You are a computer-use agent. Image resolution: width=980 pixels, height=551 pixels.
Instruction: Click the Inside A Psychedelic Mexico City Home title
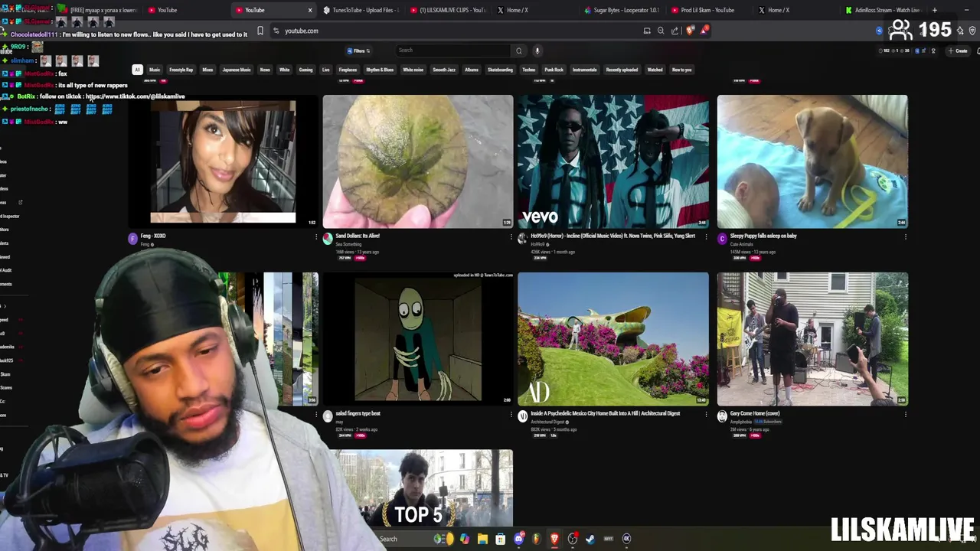(605, 413)
